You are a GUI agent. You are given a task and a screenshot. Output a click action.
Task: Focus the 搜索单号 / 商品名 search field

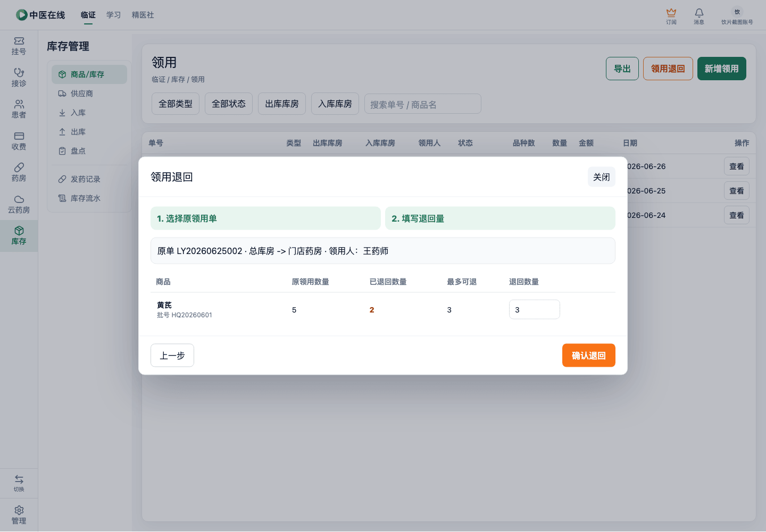click(423, 104)
